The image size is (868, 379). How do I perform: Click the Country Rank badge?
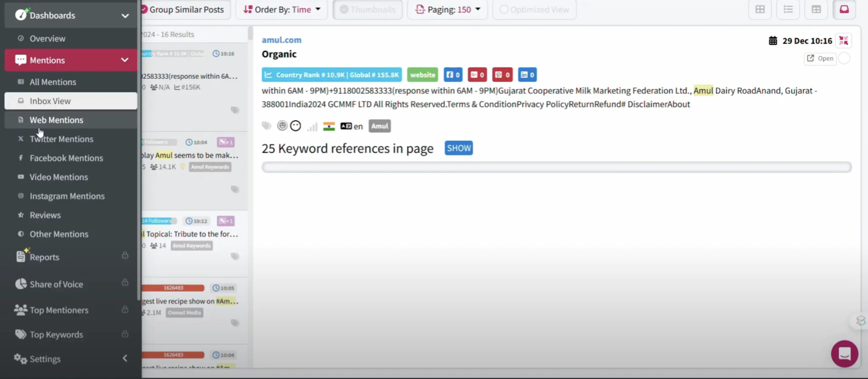[332, 75]
